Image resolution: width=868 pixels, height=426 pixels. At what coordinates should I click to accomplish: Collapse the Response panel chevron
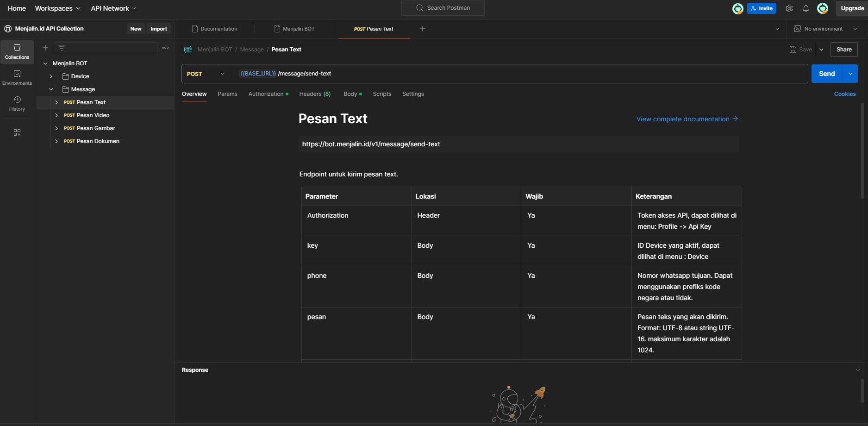pyautogui.click(x=857, y=370)
